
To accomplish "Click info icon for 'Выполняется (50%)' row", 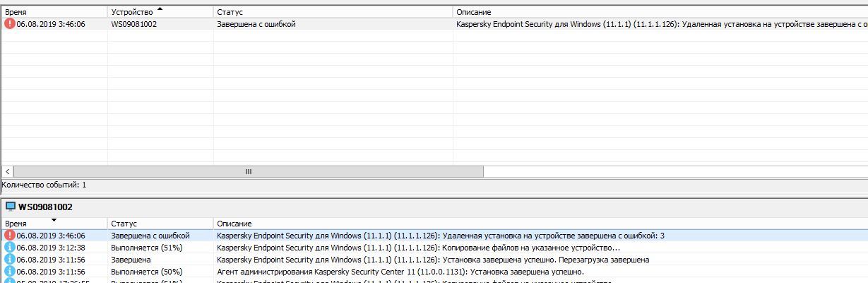I will click(9, 272).
